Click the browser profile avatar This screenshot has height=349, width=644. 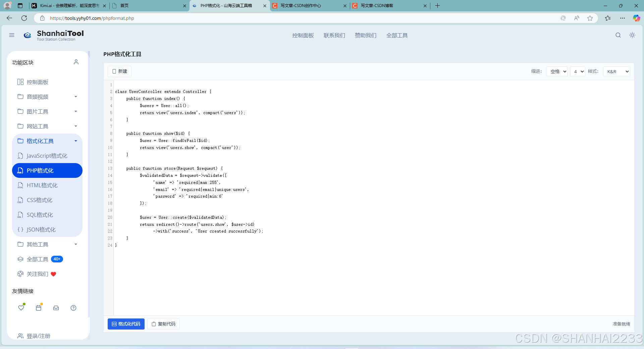(7, 5)
